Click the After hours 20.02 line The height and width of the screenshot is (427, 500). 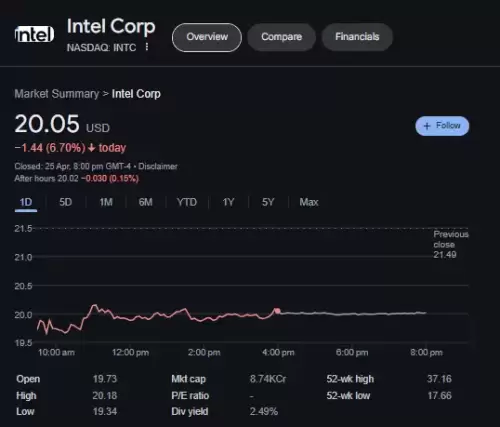76,179
